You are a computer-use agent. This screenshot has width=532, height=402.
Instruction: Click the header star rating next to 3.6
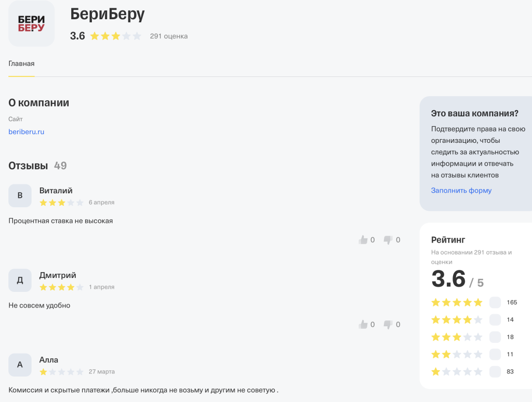click(115, 36)
